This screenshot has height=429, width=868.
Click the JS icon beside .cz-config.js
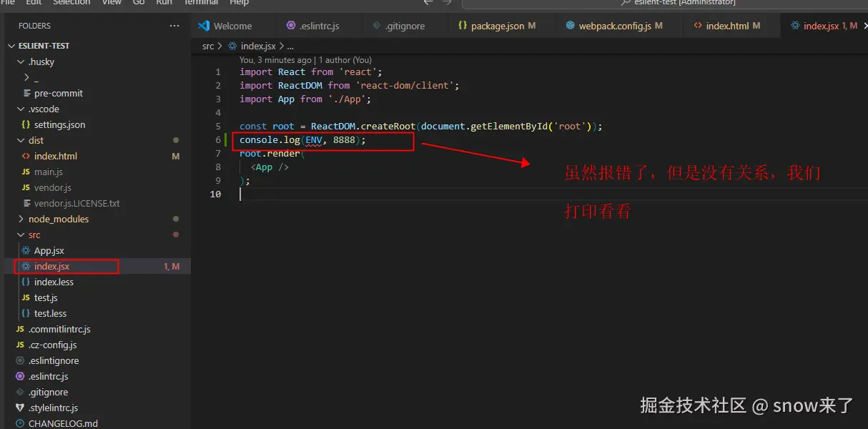click(20, 345)
